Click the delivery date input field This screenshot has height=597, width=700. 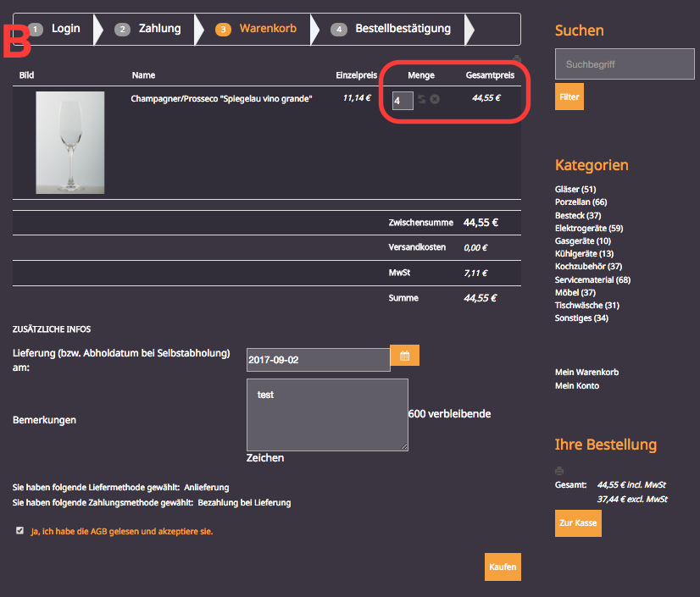pyautogui.click(x=319, y=360)
